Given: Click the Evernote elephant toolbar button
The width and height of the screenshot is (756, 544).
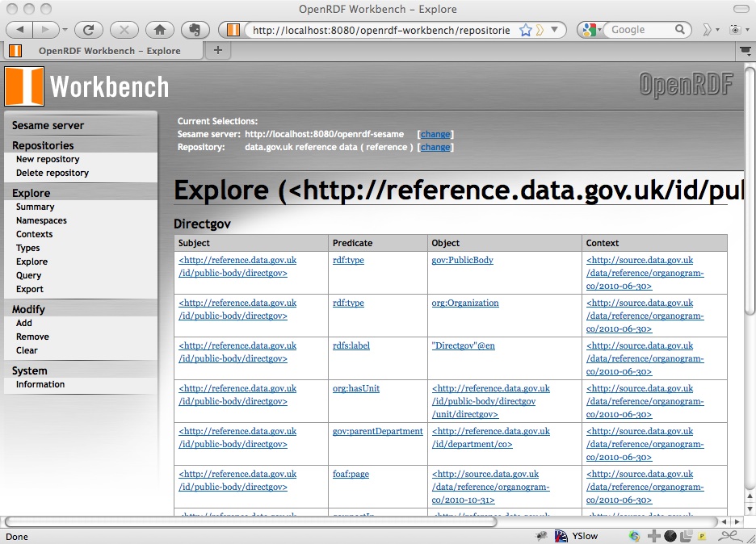Looking at the screenshot, I should [x=195, y=30].
